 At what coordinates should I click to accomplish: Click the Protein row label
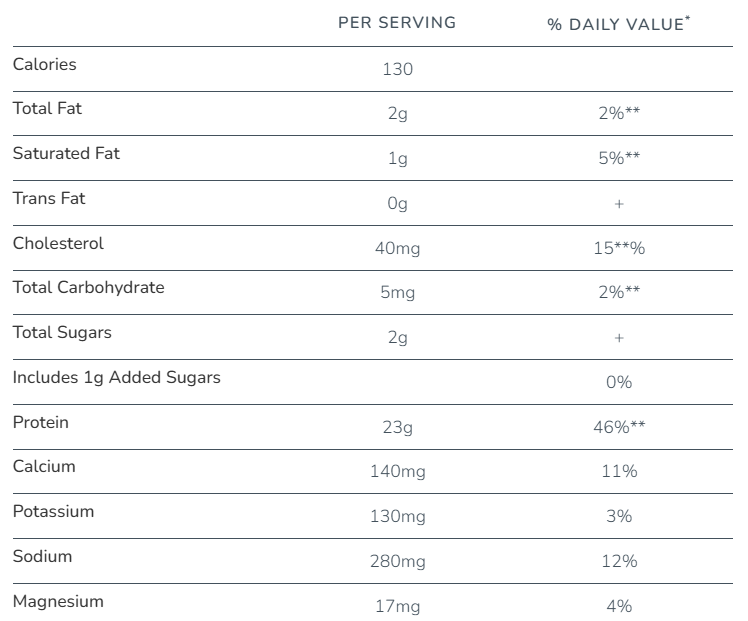click(41, 422)
